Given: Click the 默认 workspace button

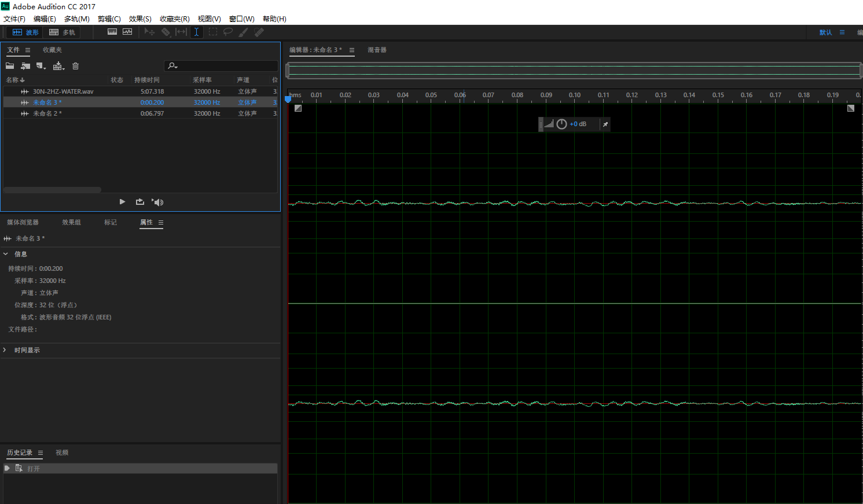Looking at the screenshot, I should pos(825,32).
